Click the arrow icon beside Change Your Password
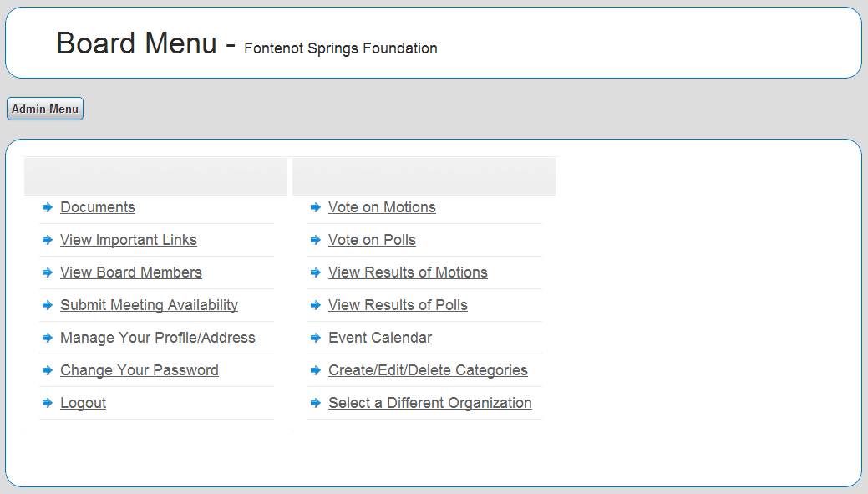This screenshot has width=868, height=494. coord(48,370)
